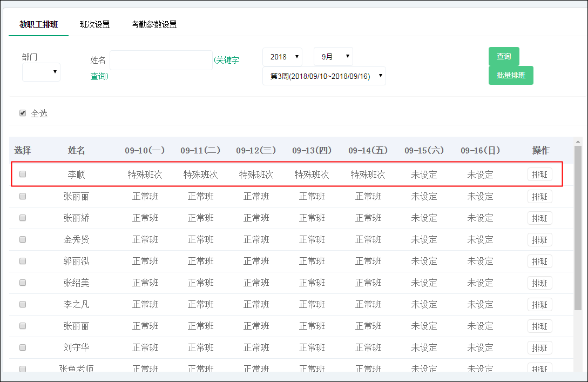This screenshot has width=588, height=382.
Task: Open the 9月 month dropdown
Action: 333,56
